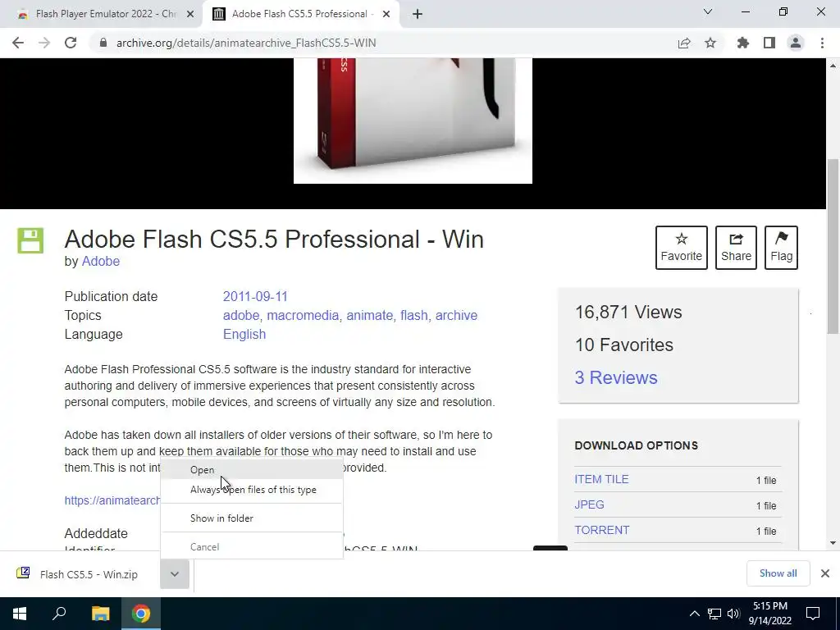Open the Extensions puzzle icon

tap(743, 43)
